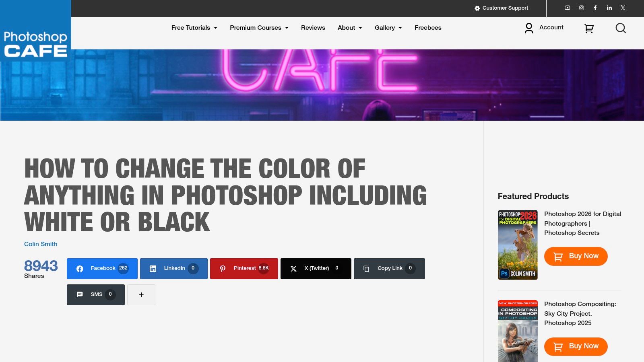Click the 8943 Shares count
The width and height of the screenshot is (644, 362).
[x=41, y=269]
